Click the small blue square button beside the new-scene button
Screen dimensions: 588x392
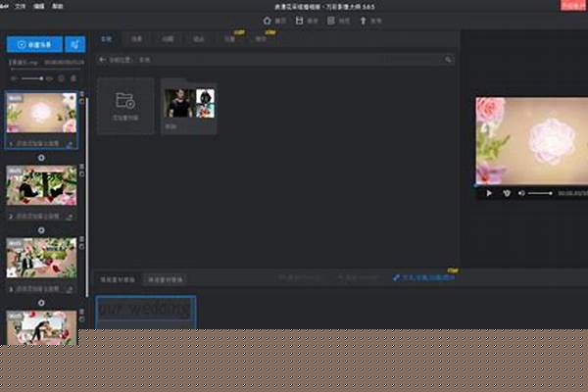click(x=75, y=45)
